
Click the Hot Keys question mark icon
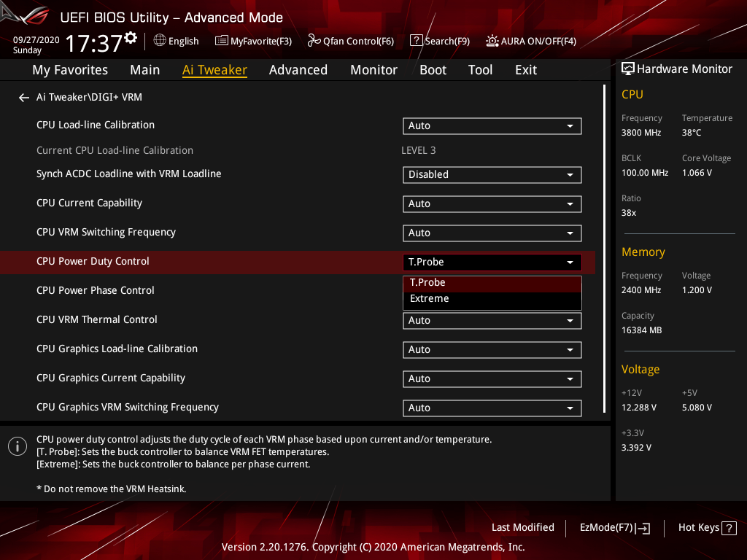(729, 528)
